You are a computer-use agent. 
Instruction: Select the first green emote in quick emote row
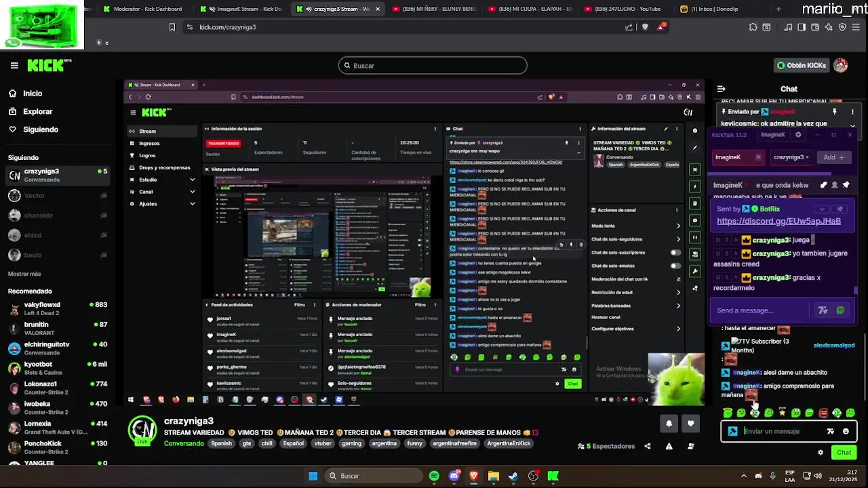coord(728,413)
